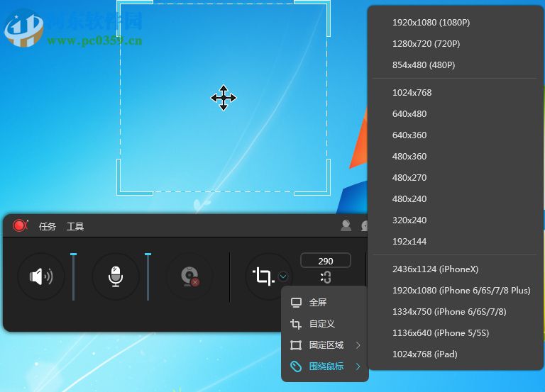Toggle the microphone recording button

[x=116, y=276]
